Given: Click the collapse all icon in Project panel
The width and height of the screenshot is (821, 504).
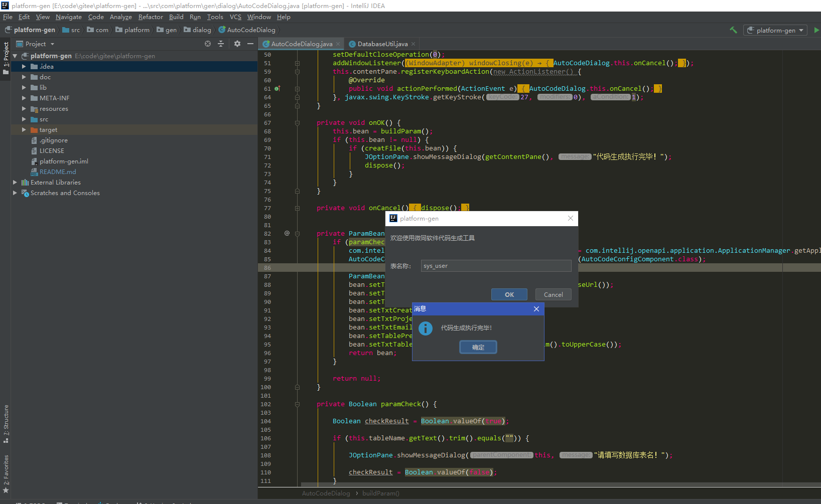Looking at the screenshot, I should [221, 44].
